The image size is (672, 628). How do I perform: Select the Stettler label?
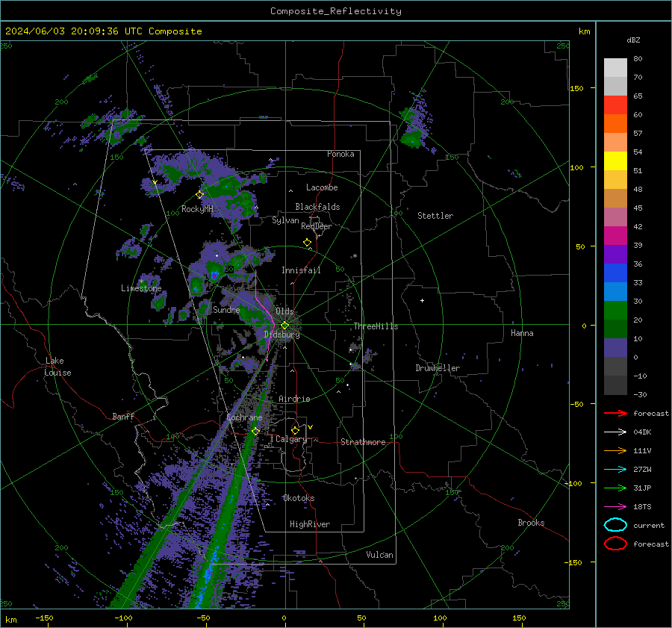click(435, 216)
